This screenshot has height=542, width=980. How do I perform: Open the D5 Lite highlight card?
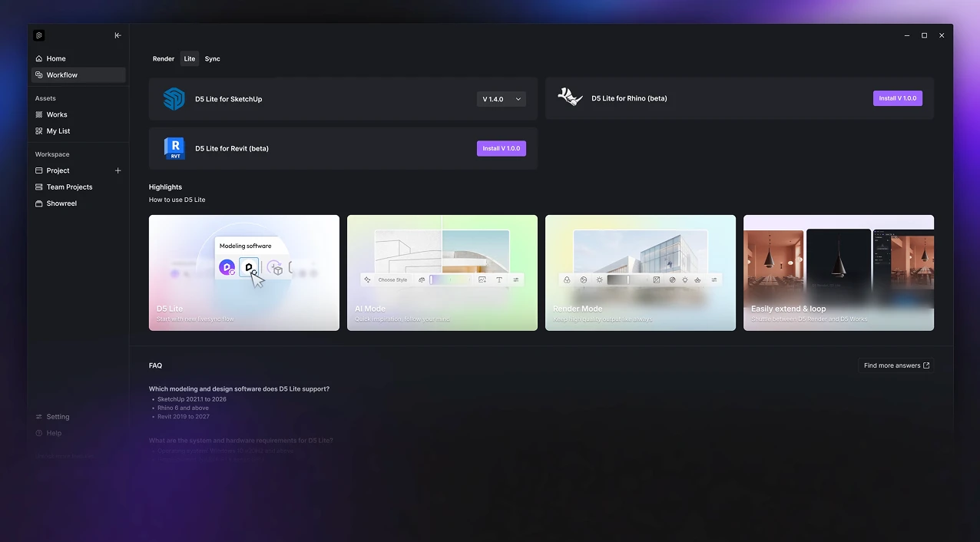point(244,273)
